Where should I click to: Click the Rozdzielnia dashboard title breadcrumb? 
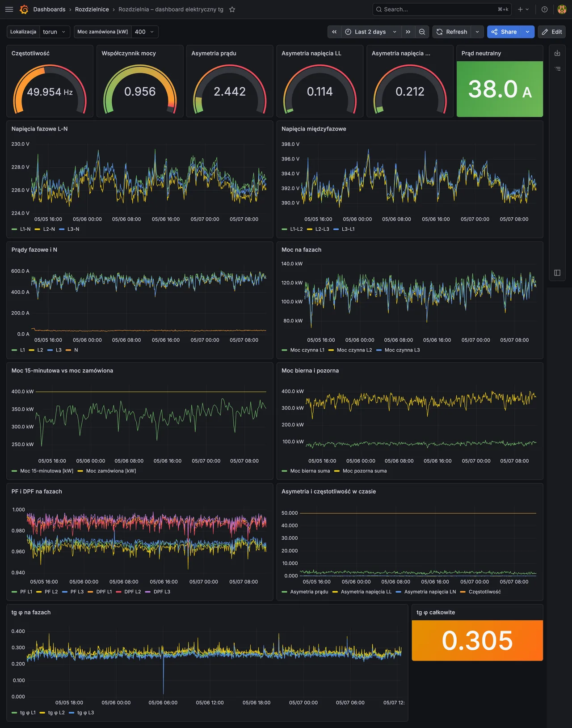click(x=171, y=9)
